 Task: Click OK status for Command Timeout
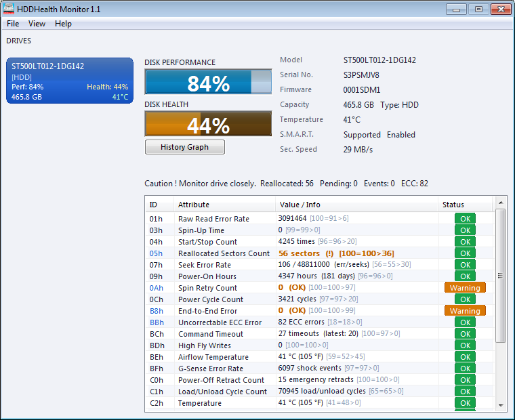[x=465, y=334]
